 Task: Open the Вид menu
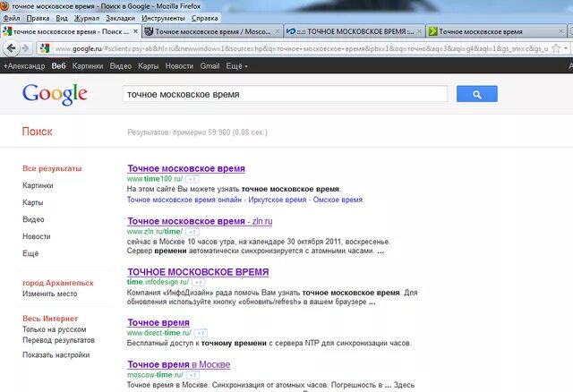click(x=62, y=18)
